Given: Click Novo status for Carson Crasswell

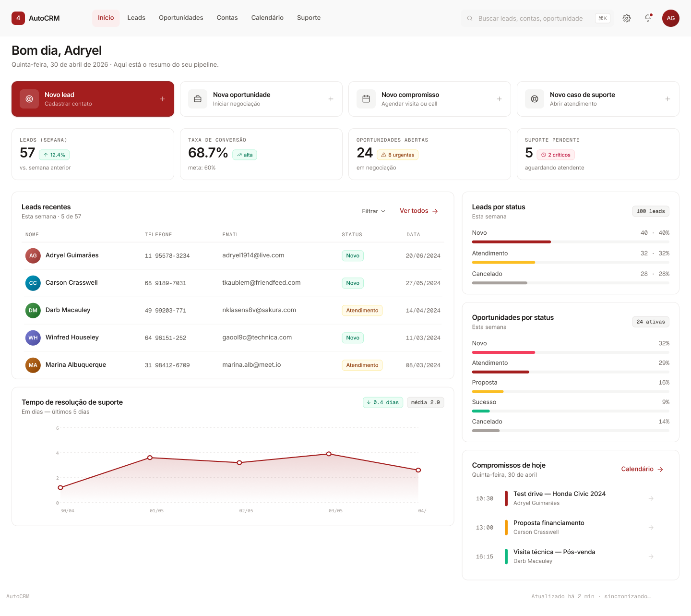Looking at the screenshot, I should pos(353,283).
